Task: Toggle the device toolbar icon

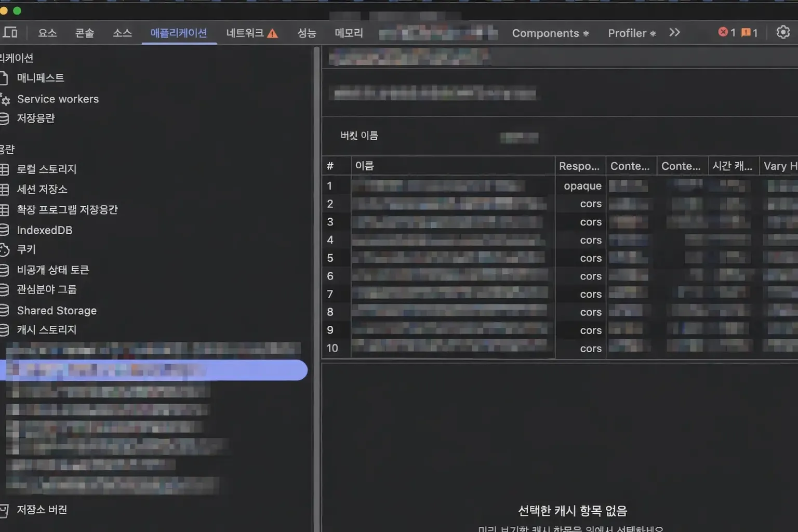Action: click(10, 32)
